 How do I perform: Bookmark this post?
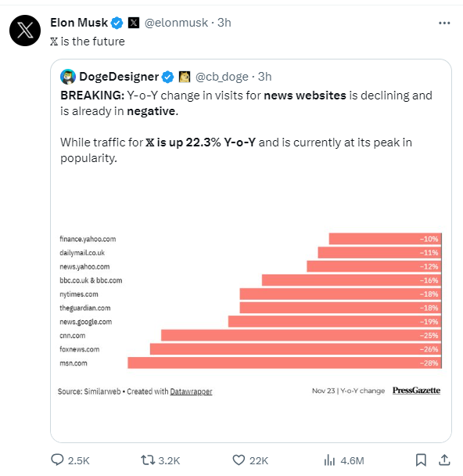421,460
